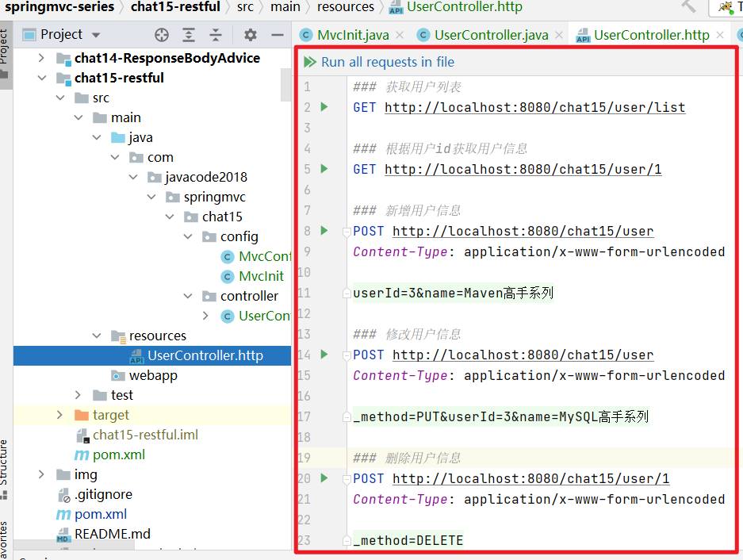Image resolution: width=743 pixels, height=560 pixels.
Task: Collapse the java folder
Action: pos(97,137)
